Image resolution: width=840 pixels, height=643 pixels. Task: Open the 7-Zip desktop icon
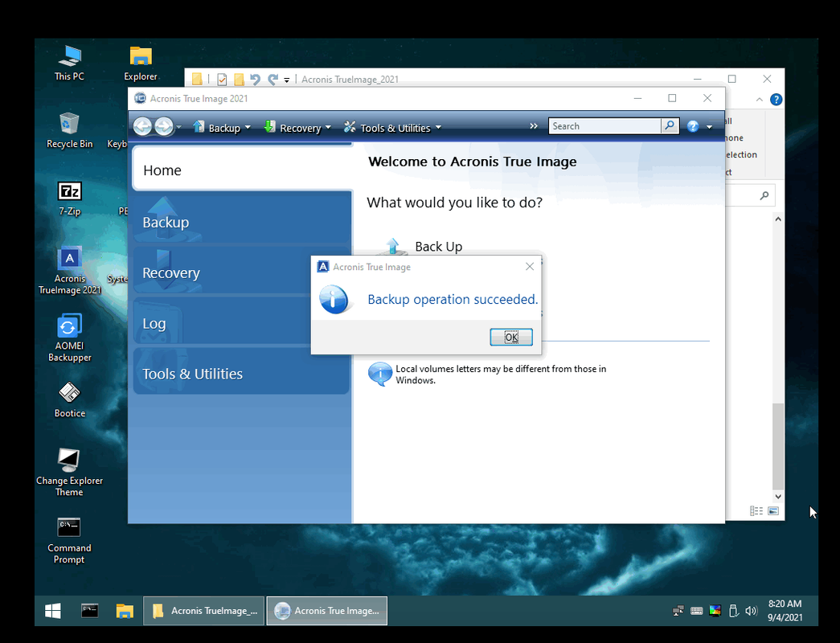[69, 198]
